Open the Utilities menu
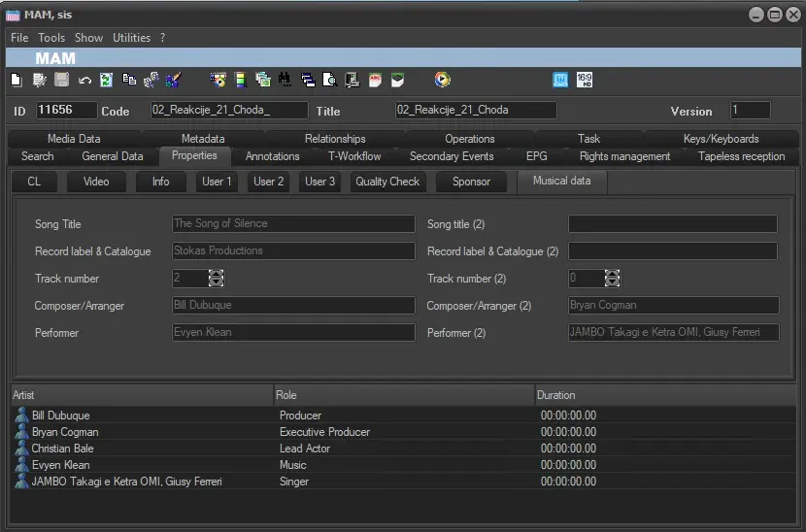Viewport: 806px width, 532px height. [x=132, y=38]
